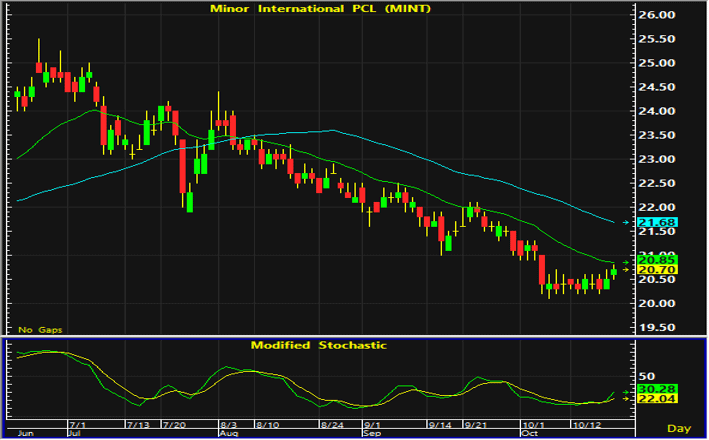Select the cyan 21.68 moving average value tag
Screen dimensions: 709x440
(657, 222)
